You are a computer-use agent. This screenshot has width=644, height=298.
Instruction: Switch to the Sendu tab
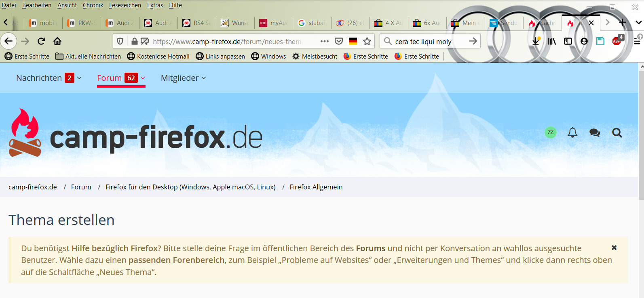pos(504,23)
